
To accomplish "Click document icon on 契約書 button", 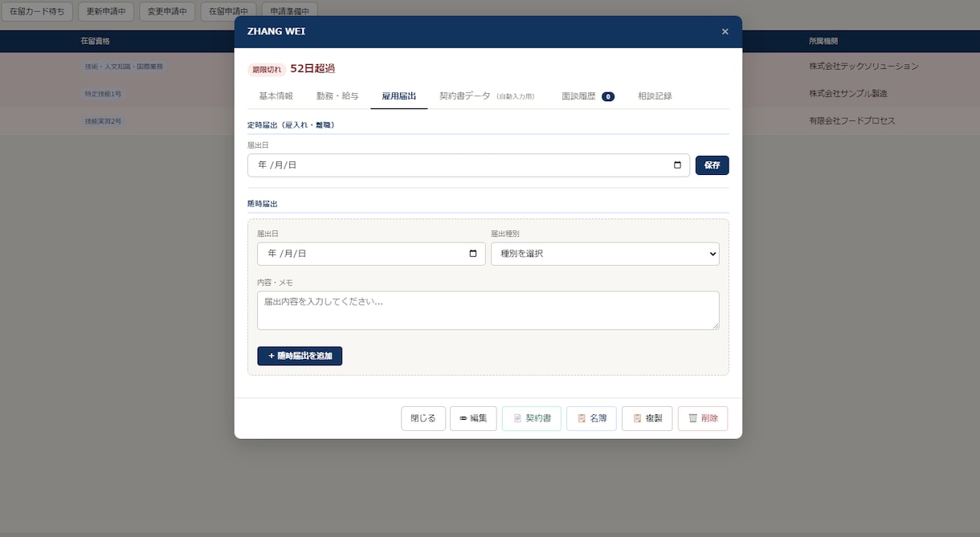I will click(x=517, y=419).
